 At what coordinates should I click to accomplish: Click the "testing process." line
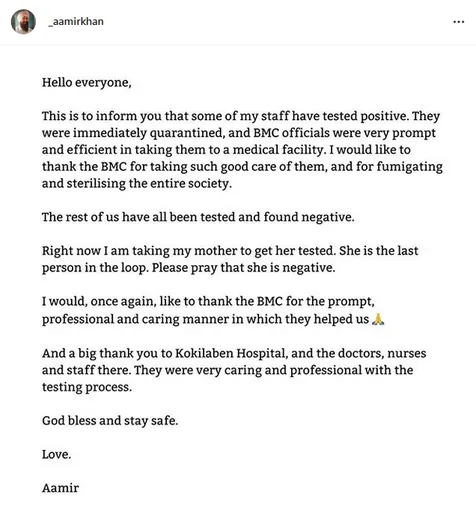[87, 387]
